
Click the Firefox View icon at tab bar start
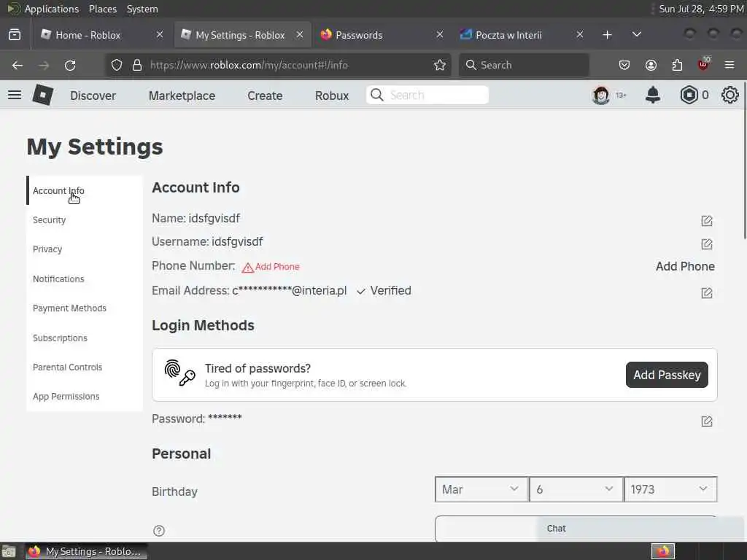click(15, 35)
